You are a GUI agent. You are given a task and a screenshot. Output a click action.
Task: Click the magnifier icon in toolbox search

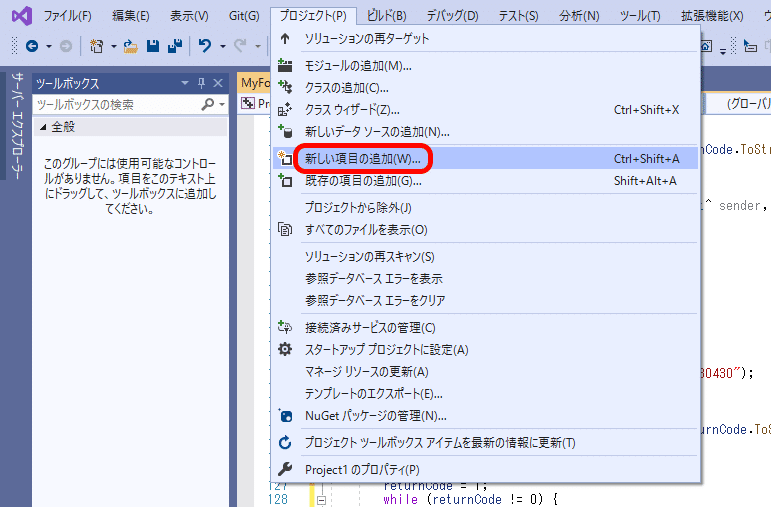click(x=208, y=104)
